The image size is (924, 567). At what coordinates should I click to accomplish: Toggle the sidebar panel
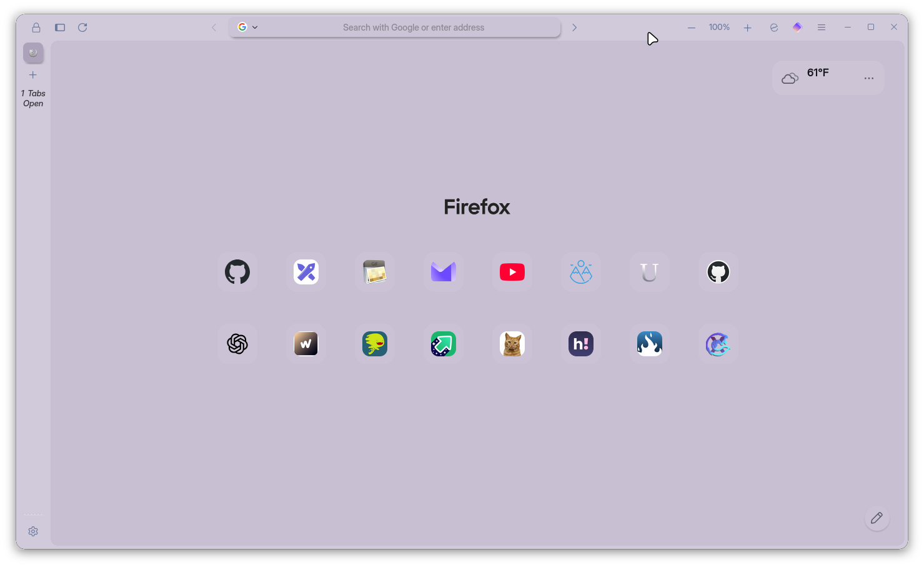(60, 28)
